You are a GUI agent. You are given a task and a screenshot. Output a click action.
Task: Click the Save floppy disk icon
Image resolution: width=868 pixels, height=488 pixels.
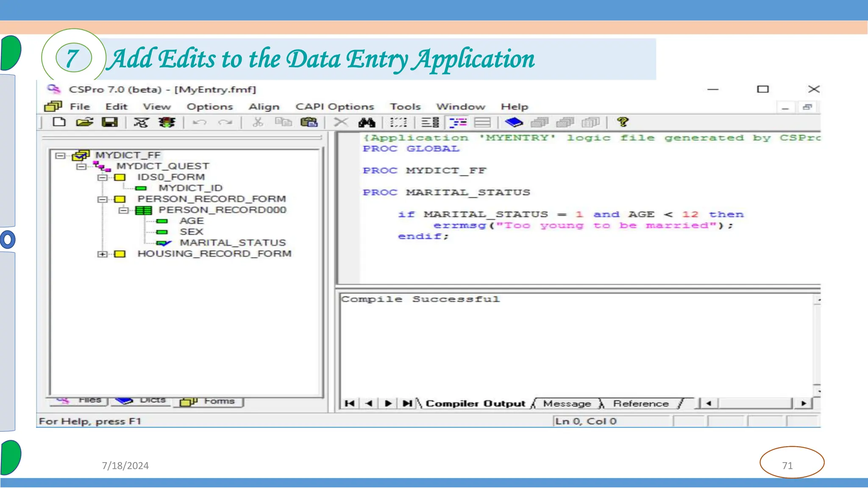pos(110,122)
